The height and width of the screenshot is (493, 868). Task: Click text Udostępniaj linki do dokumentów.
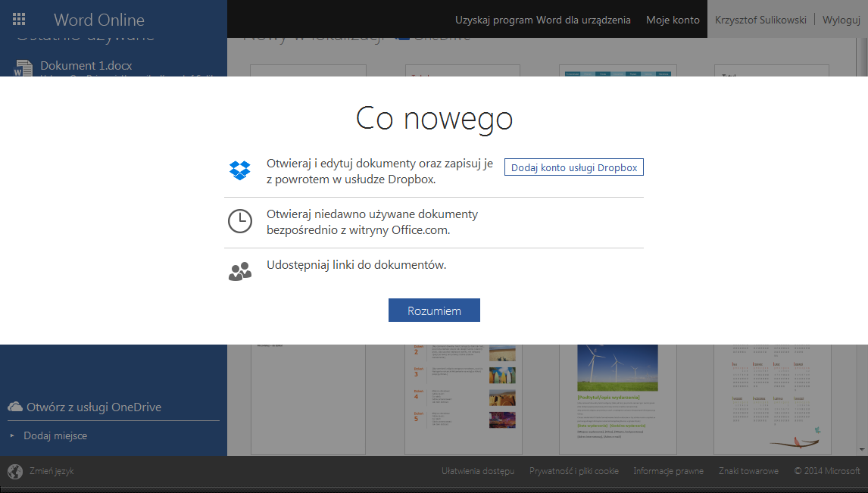[x=357, y=265]
